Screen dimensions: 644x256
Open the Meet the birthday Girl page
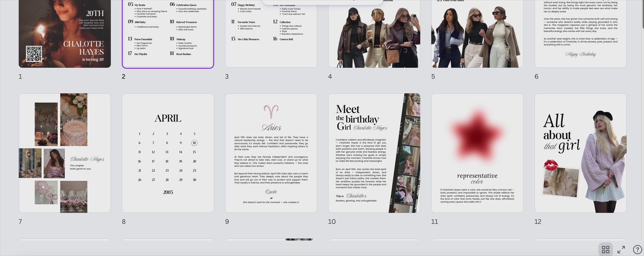[374, 153]
